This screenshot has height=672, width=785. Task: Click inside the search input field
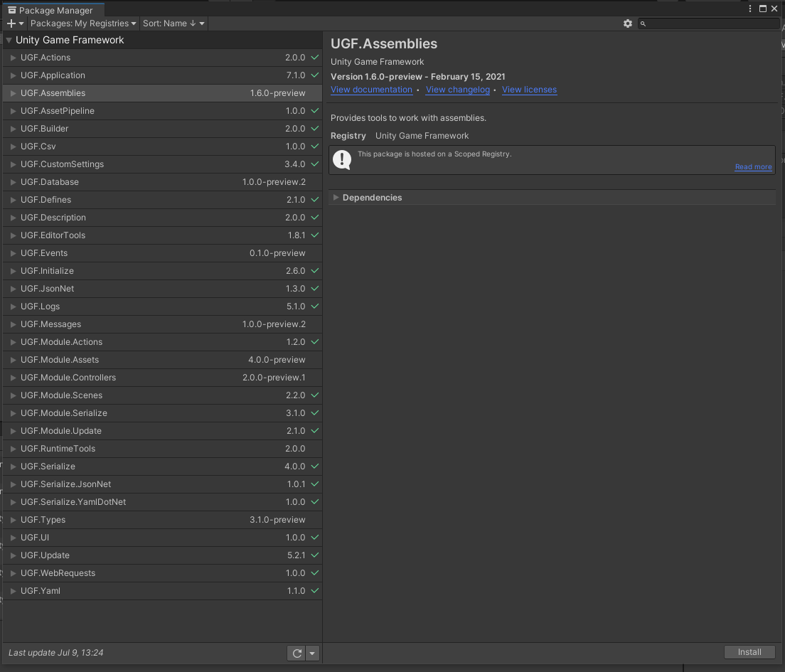709,23
